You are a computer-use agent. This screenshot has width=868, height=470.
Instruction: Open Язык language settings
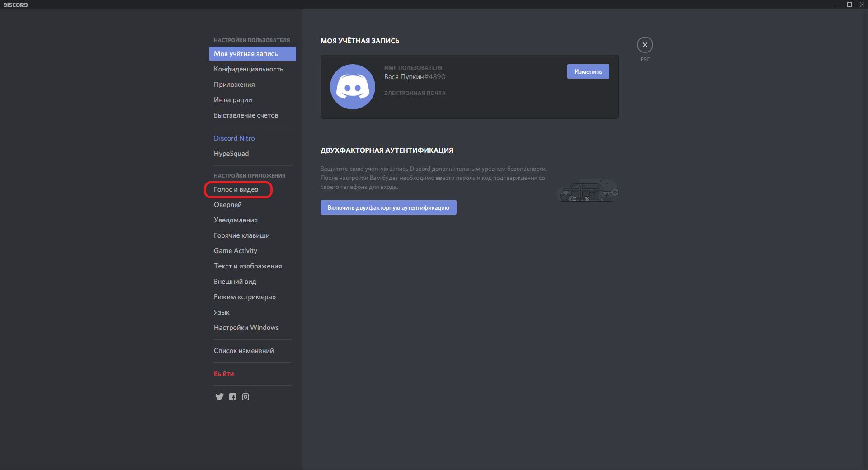pos(253,312)
